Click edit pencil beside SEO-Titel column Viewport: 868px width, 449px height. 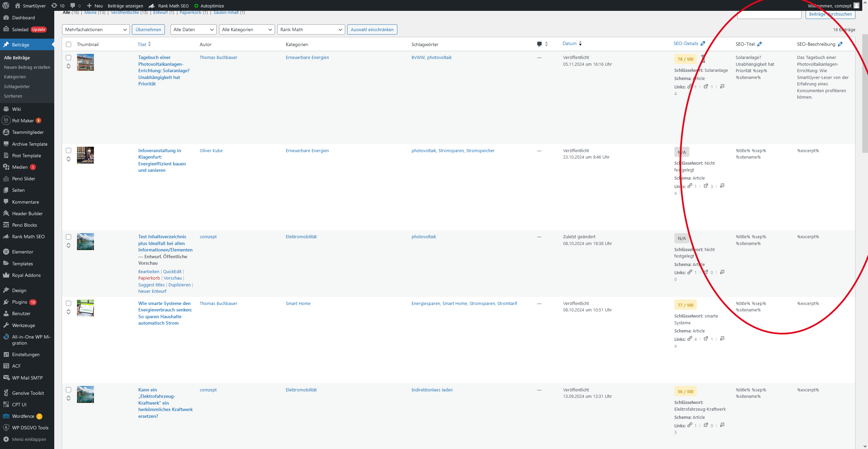point(759,44)
